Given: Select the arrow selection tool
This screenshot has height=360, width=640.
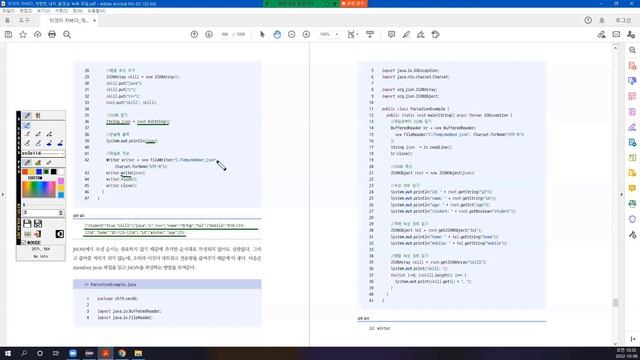Looking at the screenshot, I should coord(262,35).
